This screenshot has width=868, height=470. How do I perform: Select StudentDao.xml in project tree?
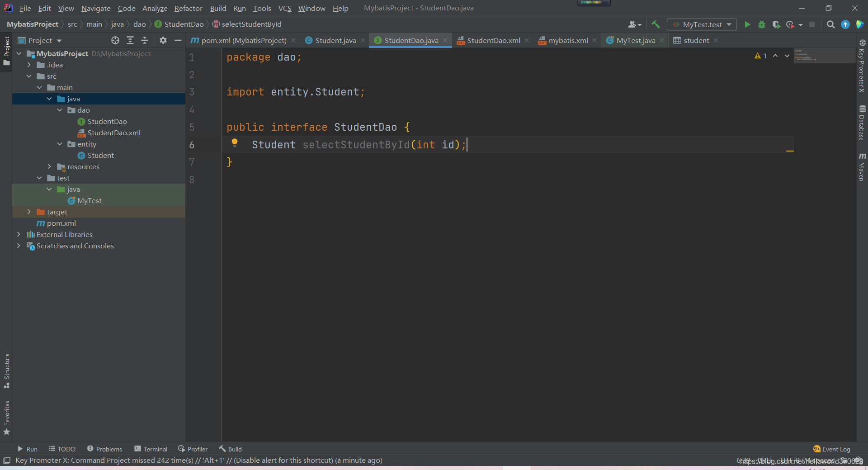[x=114, y=133]
